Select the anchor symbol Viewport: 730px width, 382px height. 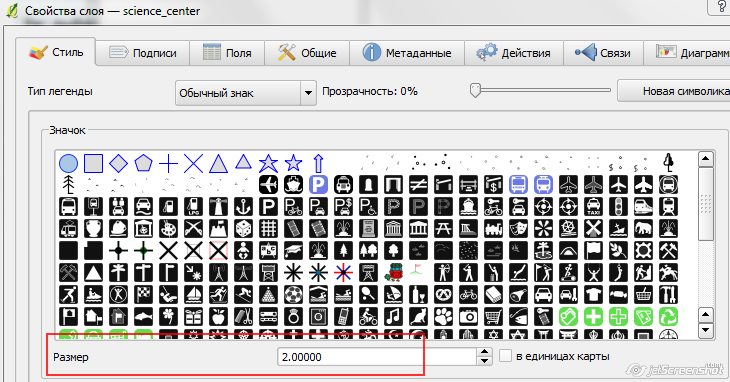click(243, 206)
